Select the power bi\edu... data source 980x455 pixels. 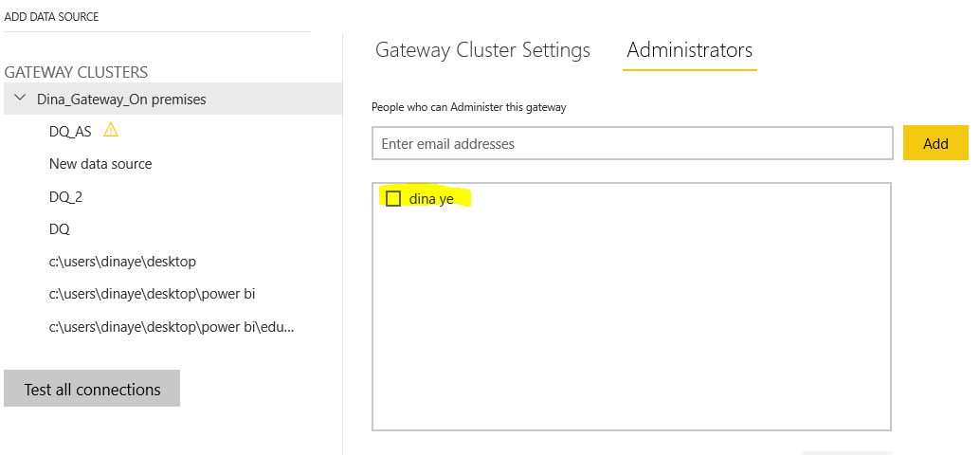tap(172, 327)
